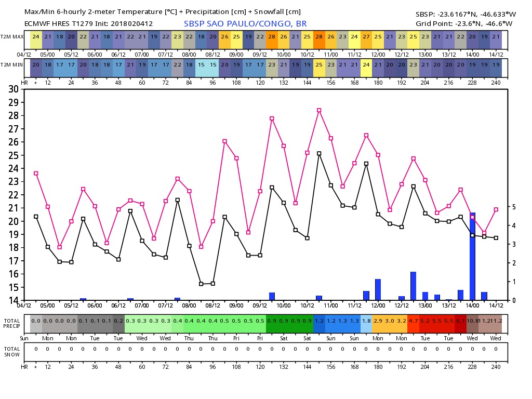Image resolution: width=532 pixels, height=399 pixels.
Task: Select the dark gray 0.2 total precip cell
Action: tap(118, 321)
